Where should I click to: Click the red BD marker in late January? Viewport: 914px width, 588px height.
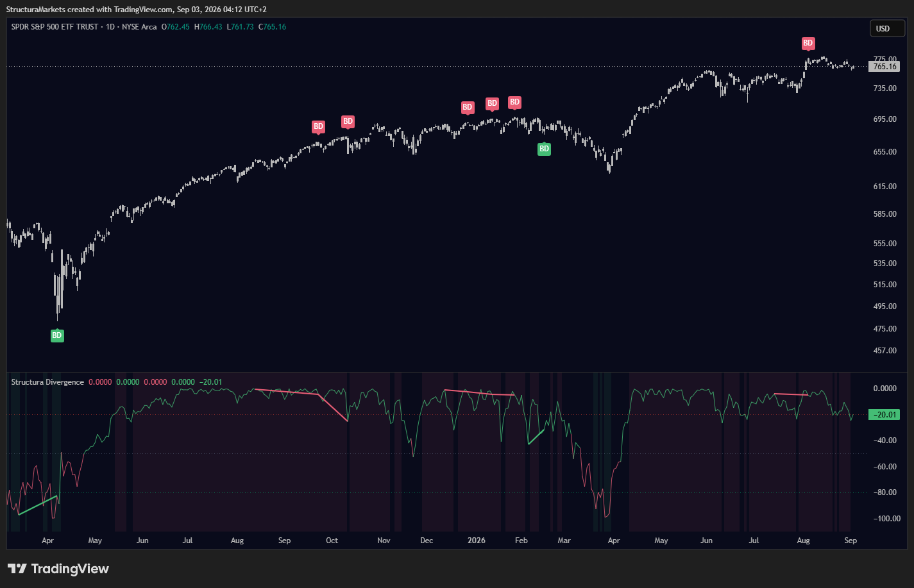click(514, 103)
